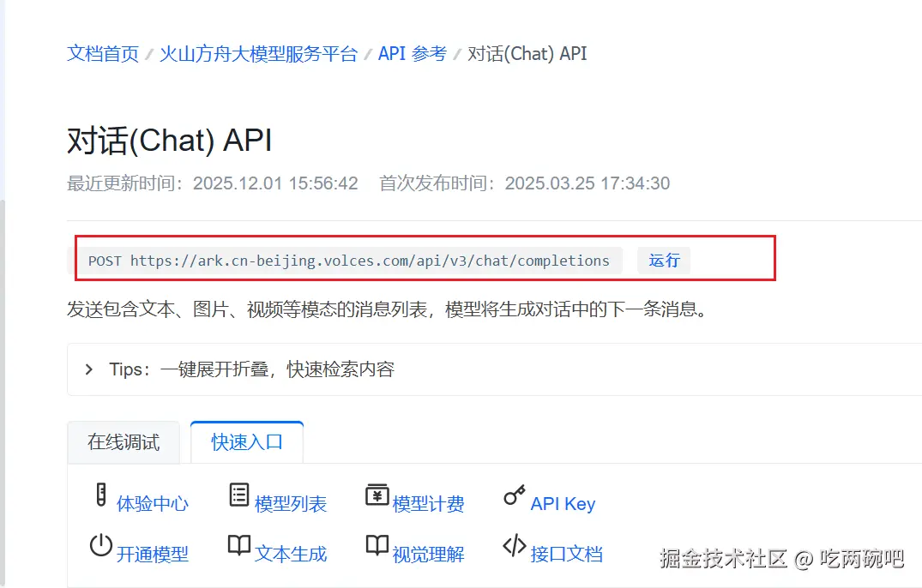Click the key icon beside API Key
Viewport: 922px width, 588px height.
[515, 495]
